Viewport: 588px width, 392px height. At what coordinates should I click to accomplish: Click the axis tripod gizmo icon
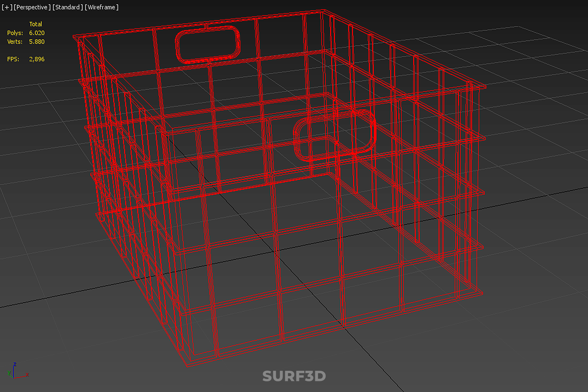[14, 372]
